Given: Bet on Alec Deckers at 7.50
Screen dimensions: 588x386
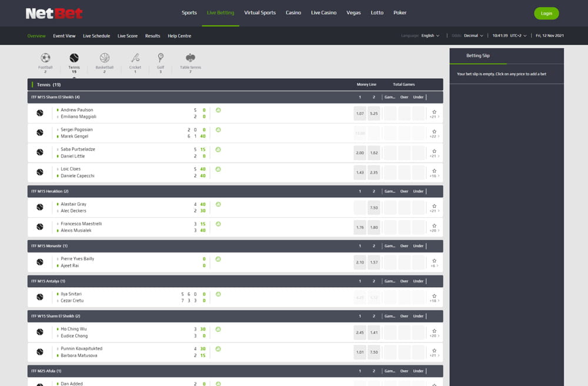Looking at the screenshot, I should tap(374, 208).
